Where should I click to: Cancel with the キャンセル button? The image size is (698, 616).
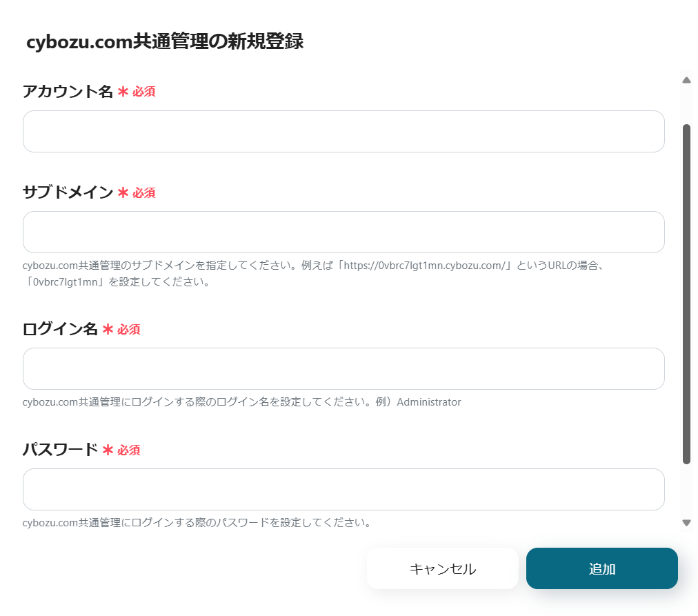tap(443, 568)
